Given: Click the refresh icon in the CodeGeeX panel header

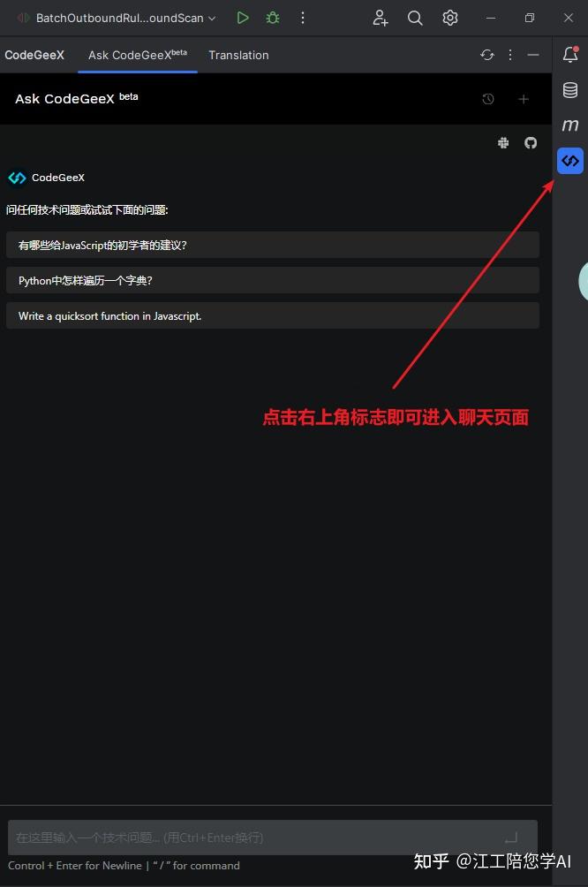Looking at the screenshot, I should (487, 55).
